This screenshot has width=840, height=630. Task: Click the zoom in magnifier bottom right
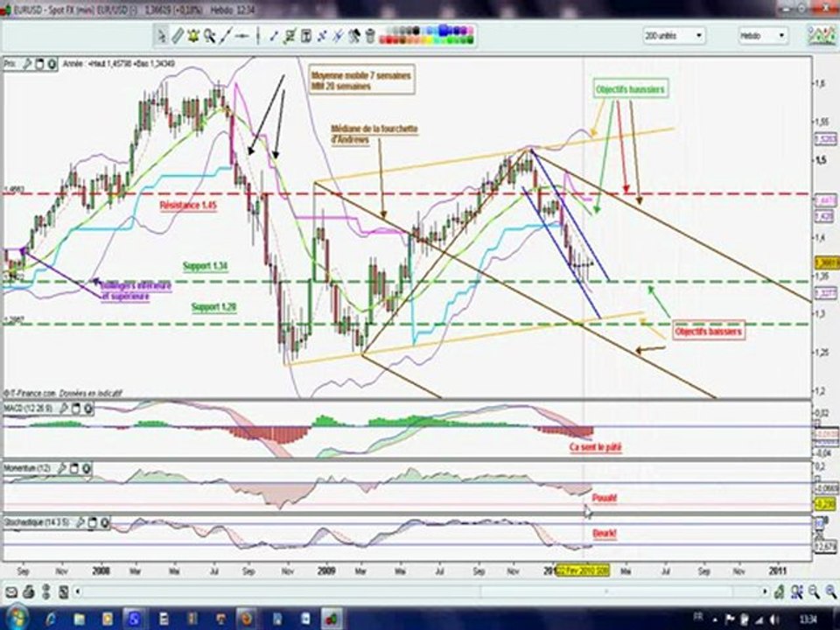[x=831, y=591]
